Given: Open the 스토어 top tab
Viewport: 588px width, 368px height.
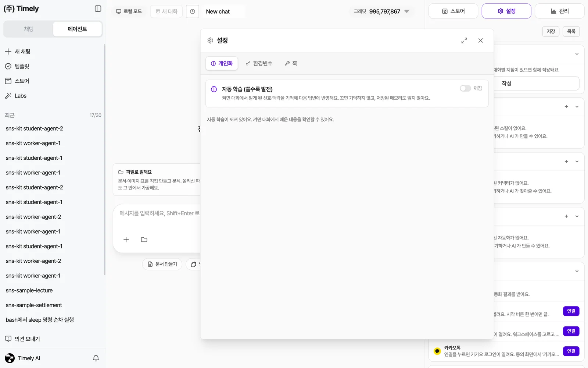Looking at the screenshot, I should [x=453, y=11].
